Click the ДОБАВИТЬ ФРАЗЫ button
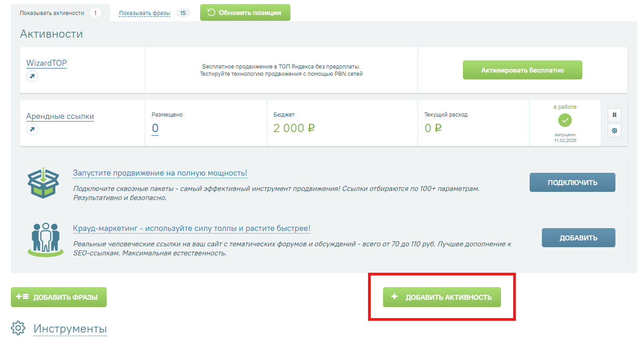Image resolution: width=644 pixels, height=342 pixels. pyautogui.click(x=59, y=297)
